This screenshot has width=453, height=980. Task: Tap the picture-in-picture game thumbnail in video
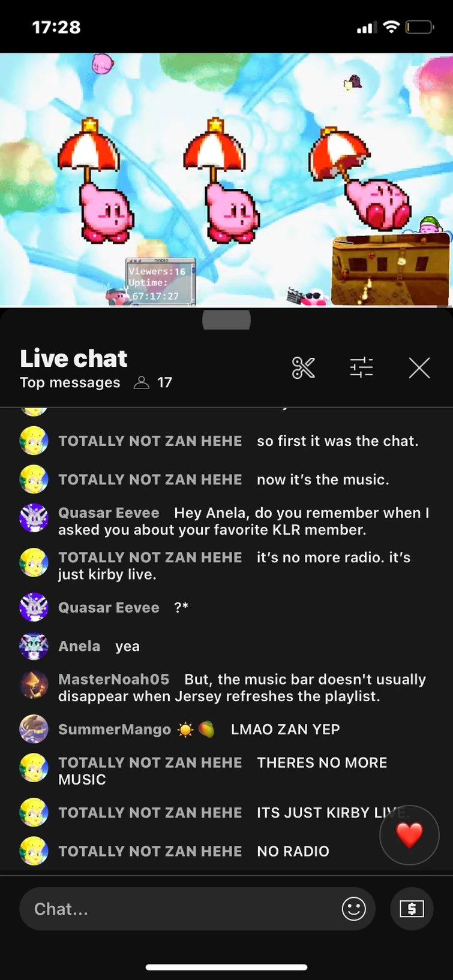[391, 270]
